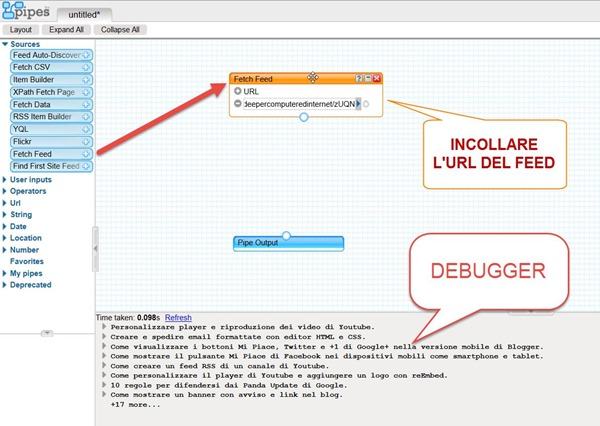Click the arrow at URL field end

358,104
